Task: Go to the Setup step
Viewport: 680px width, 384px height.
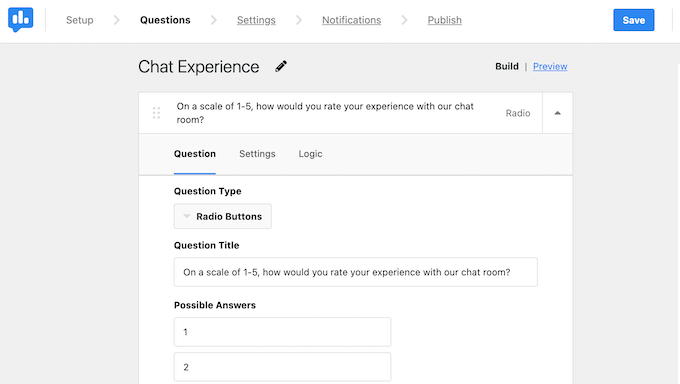Action: [80, 20]
